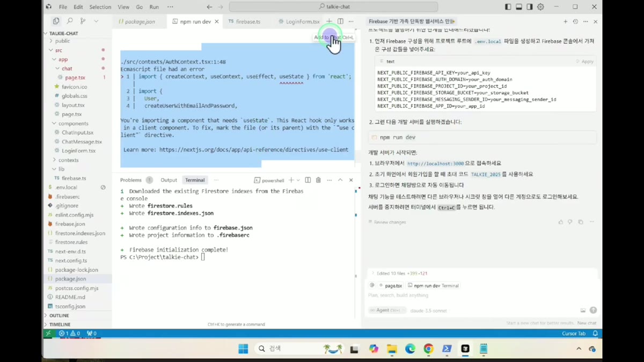Click the New chat link
Image resolution: width=644 pixels, height=362 pixels.
click(x=587, y=323)
